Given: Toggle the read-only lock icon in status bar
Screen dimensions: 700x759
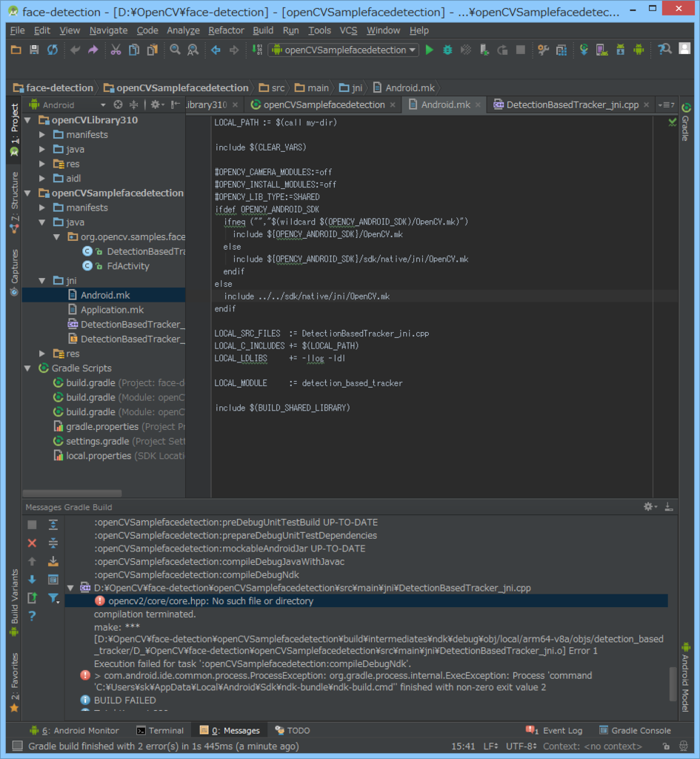Looking at the screenshot, I should [x=666, y=746].
